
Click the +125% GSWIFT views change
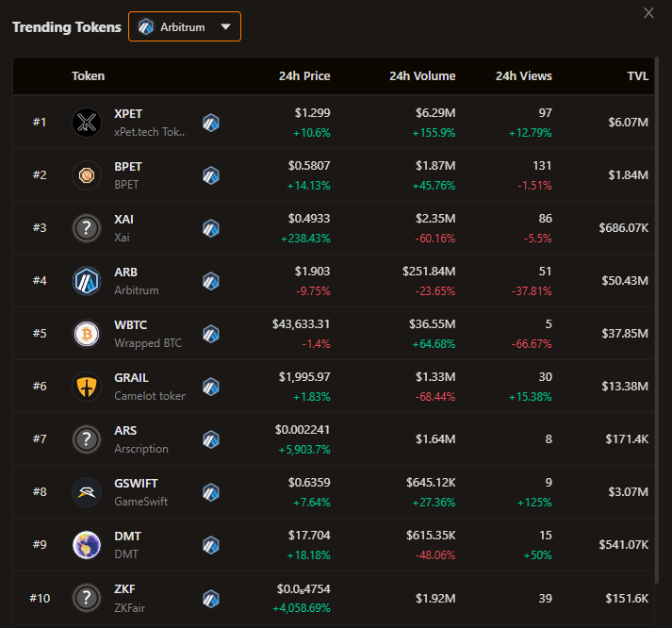coord(534,503)
